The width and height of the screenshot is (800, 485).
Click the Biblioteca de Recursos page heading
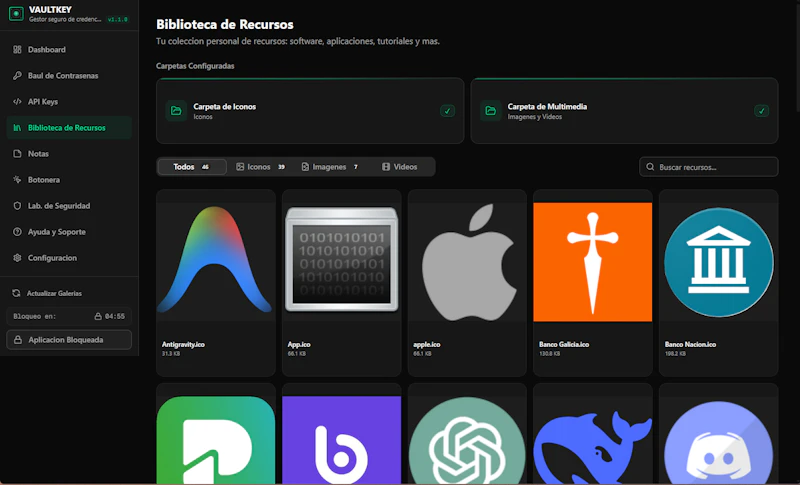tap(224, 24)
